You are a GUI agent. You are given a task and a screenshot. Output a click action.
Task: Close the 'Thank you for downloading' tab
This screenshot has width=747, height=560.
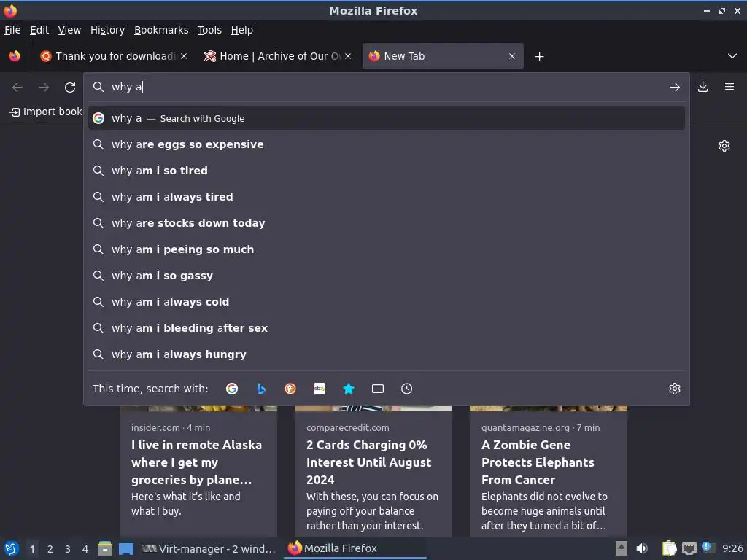(x=184, y=56)
